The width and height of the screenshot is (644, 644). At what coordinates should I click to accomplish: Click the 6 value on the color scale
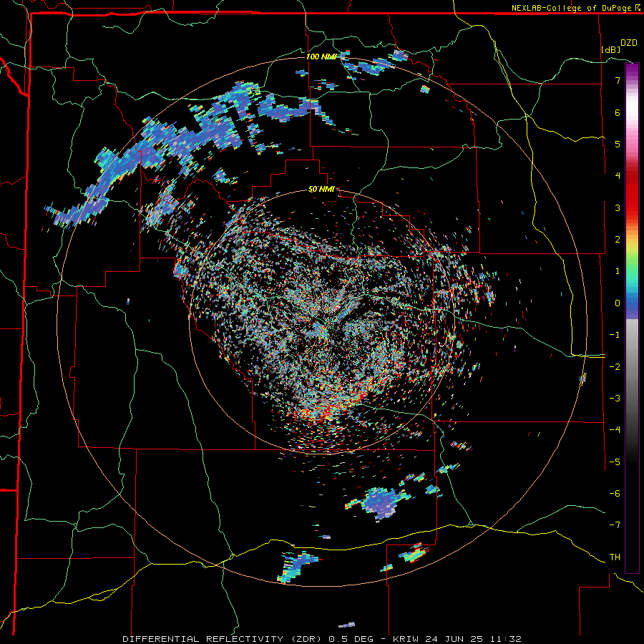[x=618, y=112]
